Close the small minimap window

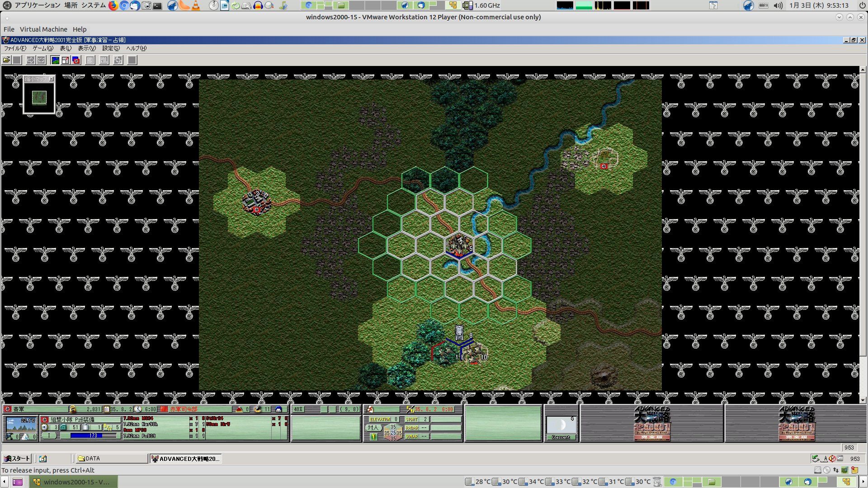pos(51,79)
